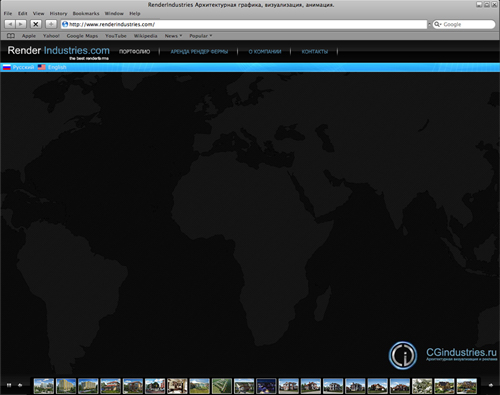Image resolution: width=500 pixels, height=395 pixels.
Task: Click the circular CGindustries logo icon
Action: click(403, 355)
